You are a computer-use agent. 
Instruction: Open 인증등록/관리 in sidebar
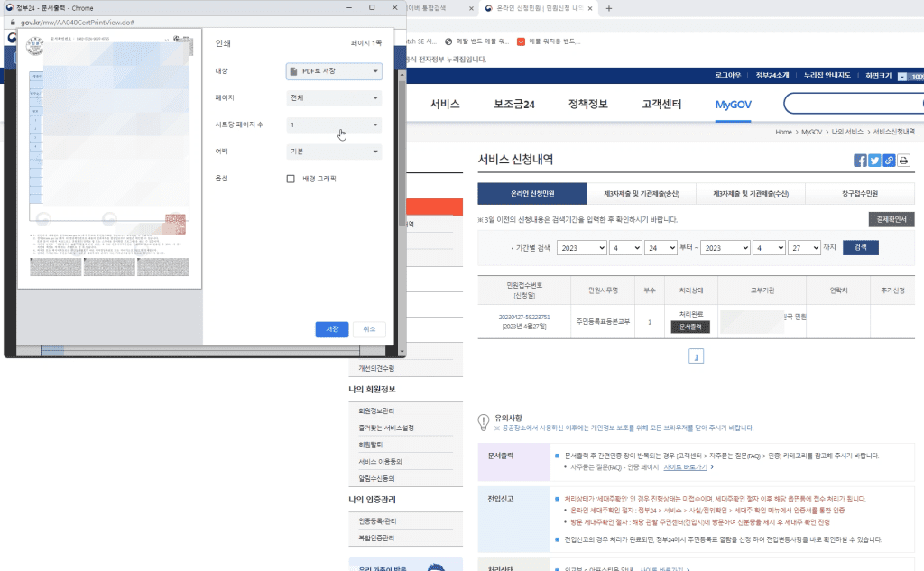tap(377, 521)
